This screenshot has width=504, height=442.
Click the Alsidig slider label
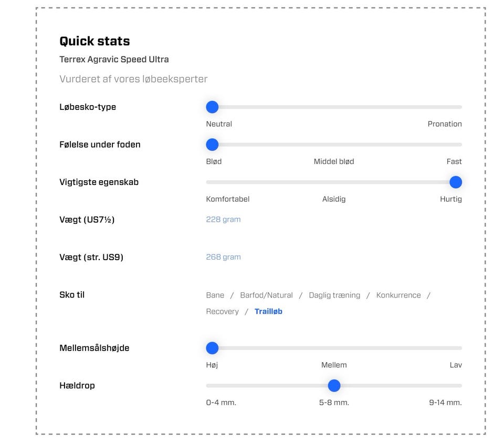click(334, 199)
